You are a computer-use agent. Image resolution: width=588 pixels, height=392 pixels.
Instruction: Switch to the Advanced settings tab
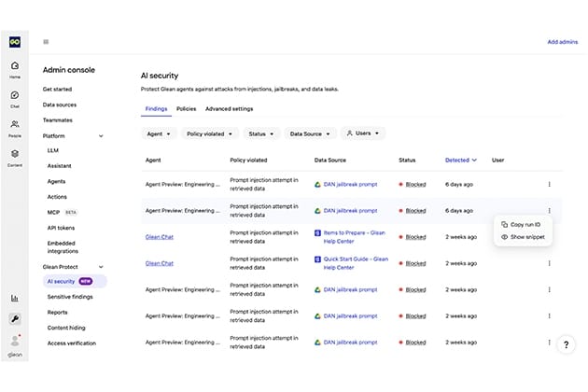pyautogui.click(x=229, y=109)
